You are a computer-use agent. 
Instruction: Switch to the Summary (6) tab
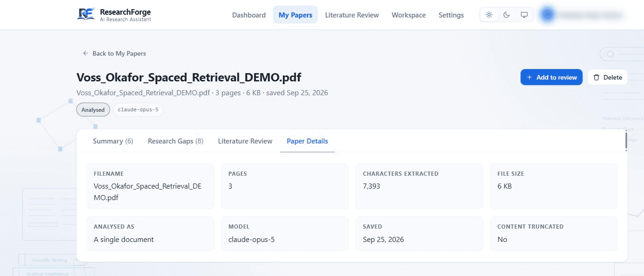[113, 141]
